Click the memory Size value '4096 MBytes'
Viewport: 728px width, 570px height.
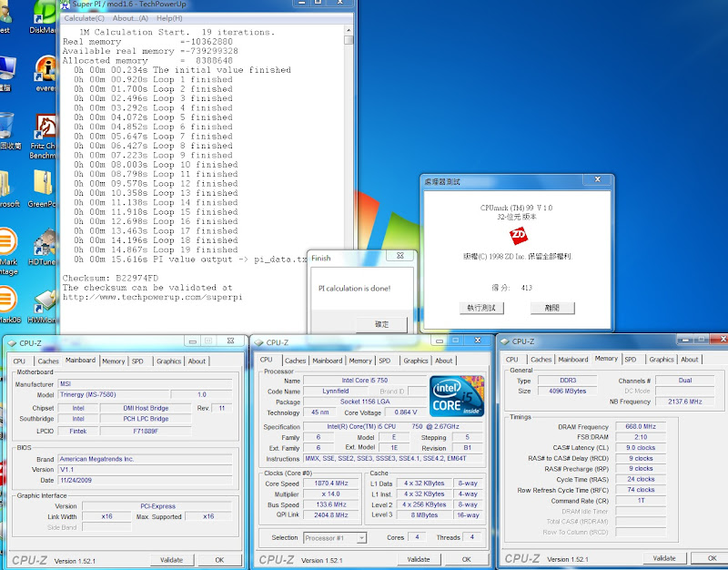tap(567, 392)
